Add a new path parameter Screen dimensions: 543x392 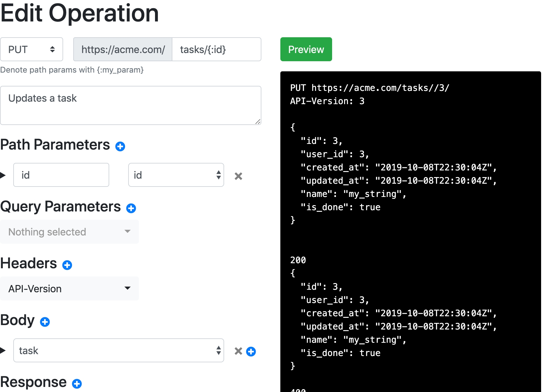[120, 146]
